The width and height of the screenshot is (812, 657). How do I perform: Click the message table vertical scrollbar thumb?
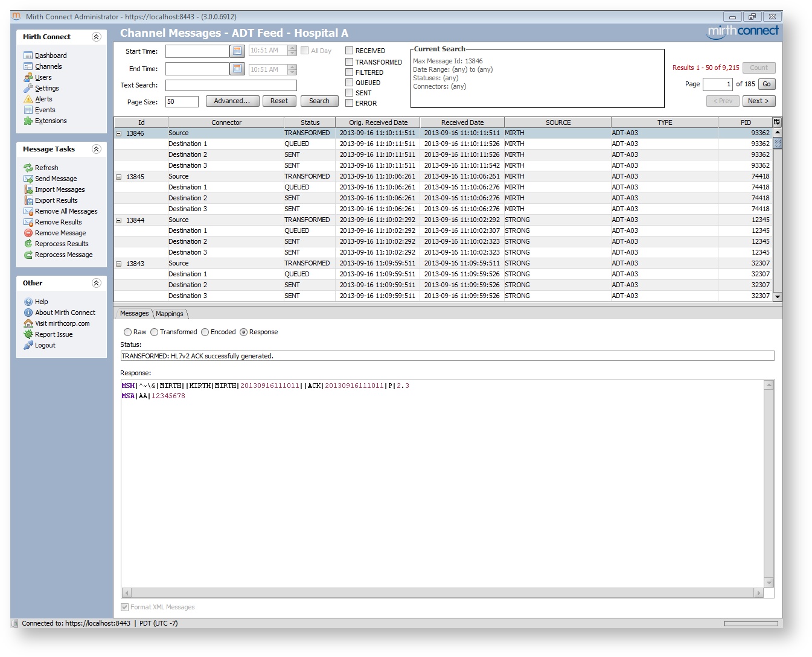pyautogui.click(x=778, y=143)
